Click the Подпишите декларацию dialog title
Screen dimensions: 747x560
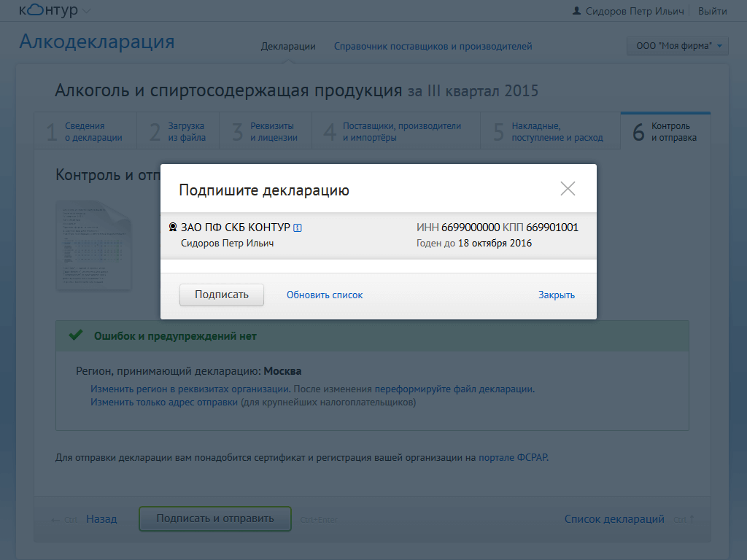pos(264,190)
